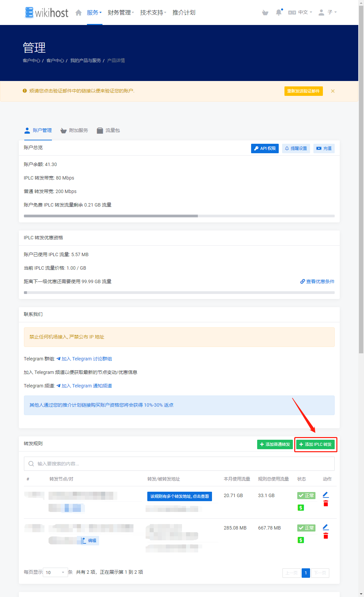This screenshot has width=364, height=597.
Task: Edit the 20.71 GB forwarding rule
Action: (326, 495)
